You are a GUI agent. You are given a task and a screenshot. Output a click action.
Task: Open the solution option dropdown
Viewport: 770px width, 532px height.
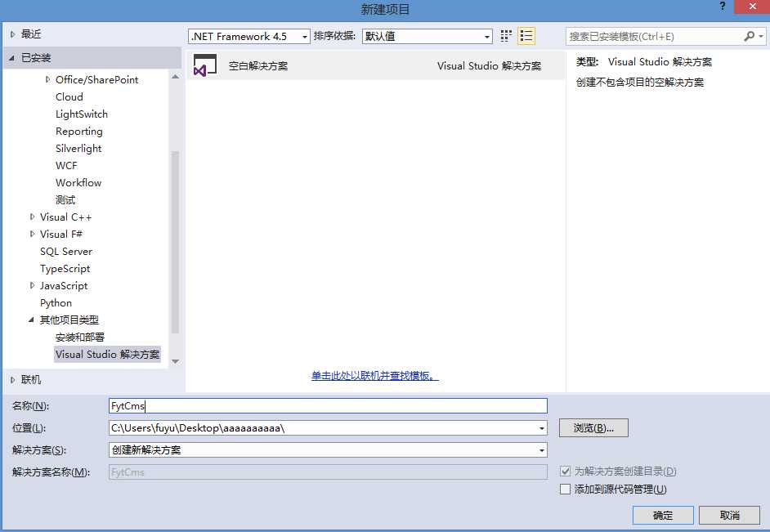pyautogui.click(x=542, y=450)
